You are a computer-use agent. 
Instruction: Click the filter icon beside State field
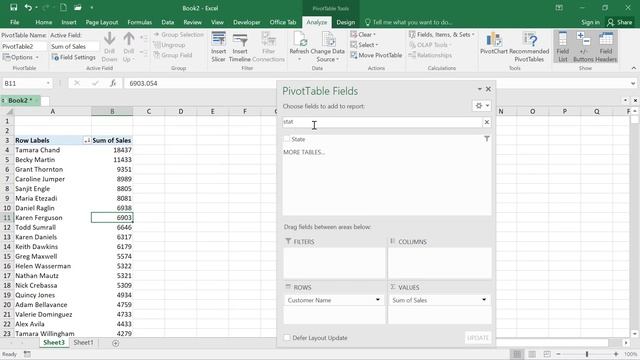[x=487, y=139]
